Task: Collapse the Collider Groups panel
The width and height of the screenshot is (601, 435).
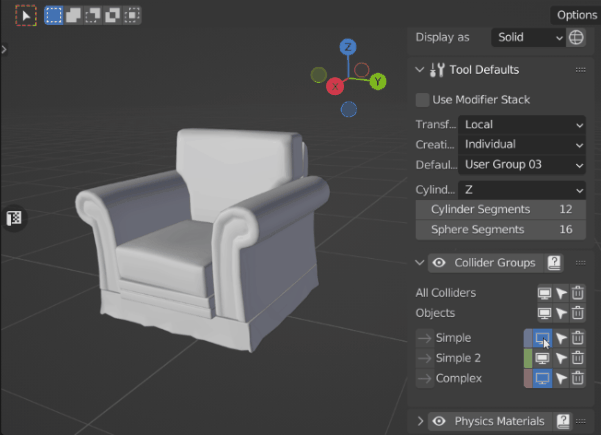Action: (x=420, y=263)
